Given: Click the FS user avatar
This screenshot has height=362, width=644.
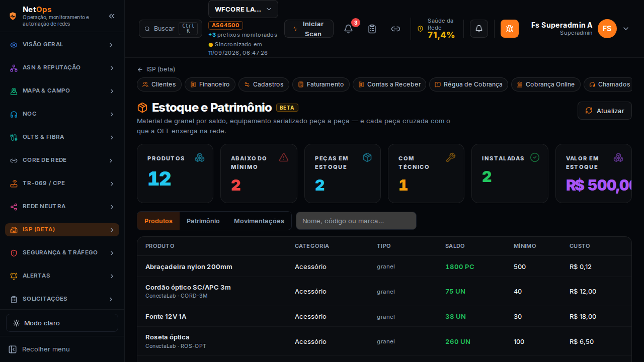Looking at the screenshot, I should [607, 29].
